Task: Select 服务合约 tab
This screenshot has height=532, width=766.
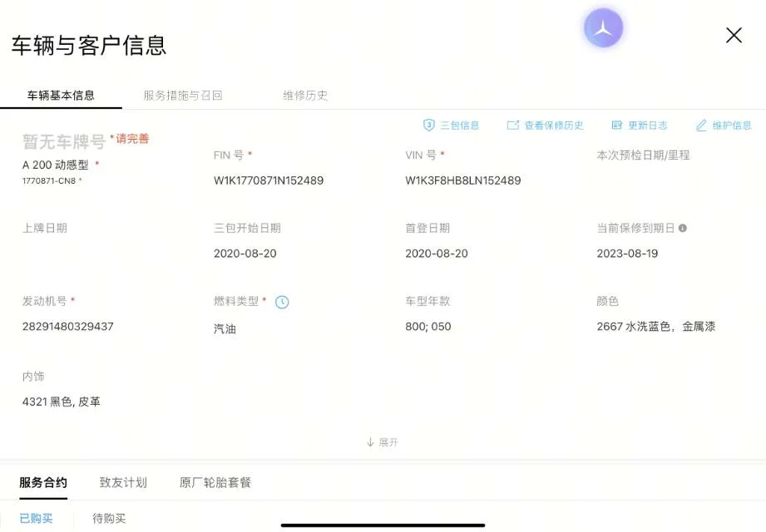Action: [43, 483]
